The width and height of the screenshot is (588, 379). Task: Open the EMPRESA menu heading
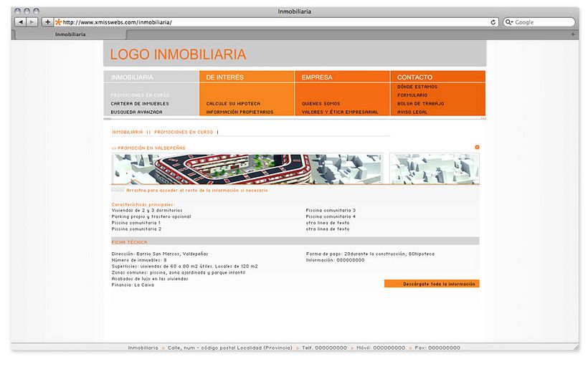(317, 77)
